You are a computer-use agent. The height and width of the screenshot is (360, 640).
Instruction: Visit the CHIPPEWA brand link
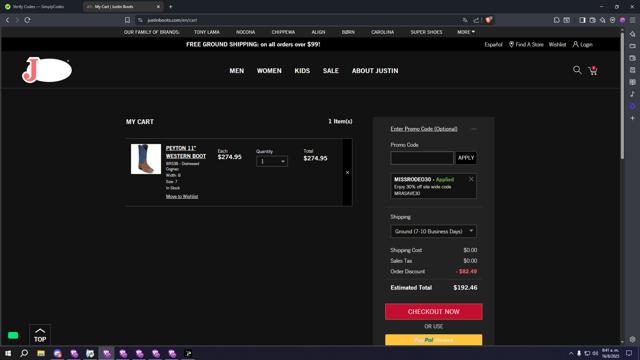coord(283,32)
